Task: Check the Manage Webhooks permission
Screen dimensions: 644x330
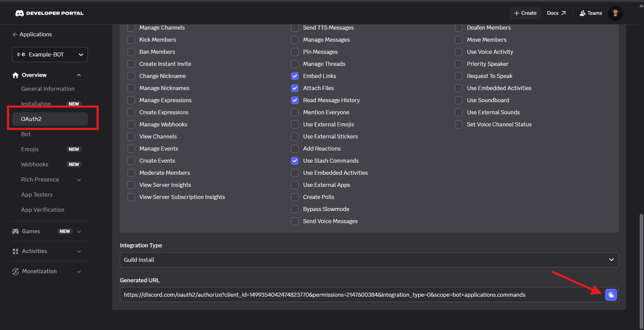Action: pos(131,124)
